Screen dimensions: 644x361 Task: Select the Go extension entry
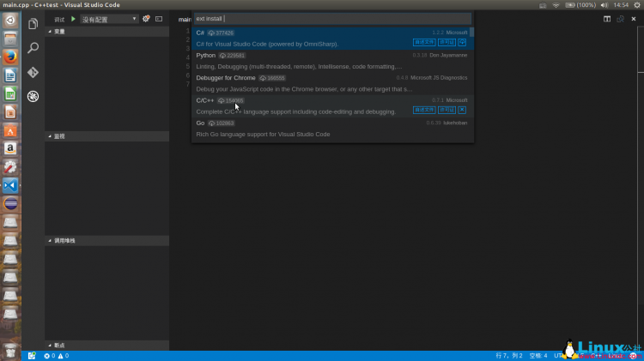coord(332,129)
